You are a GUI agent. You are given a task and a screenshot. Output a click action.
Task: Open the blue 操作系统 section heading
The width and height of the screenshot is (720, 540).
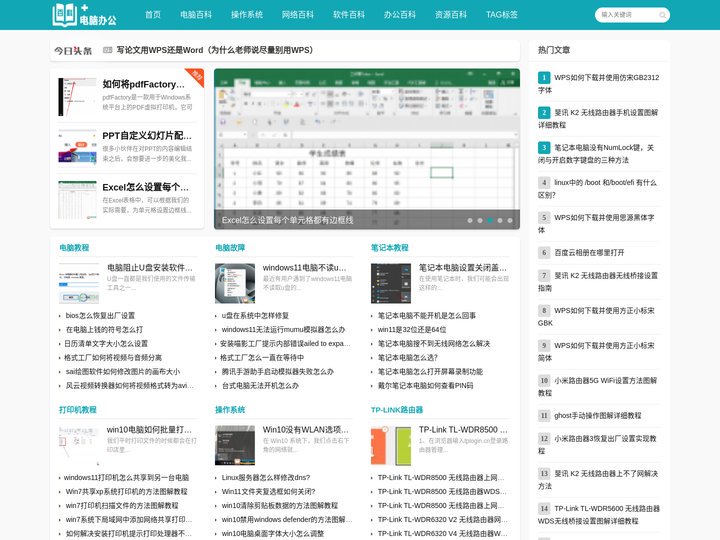point(230,410)
